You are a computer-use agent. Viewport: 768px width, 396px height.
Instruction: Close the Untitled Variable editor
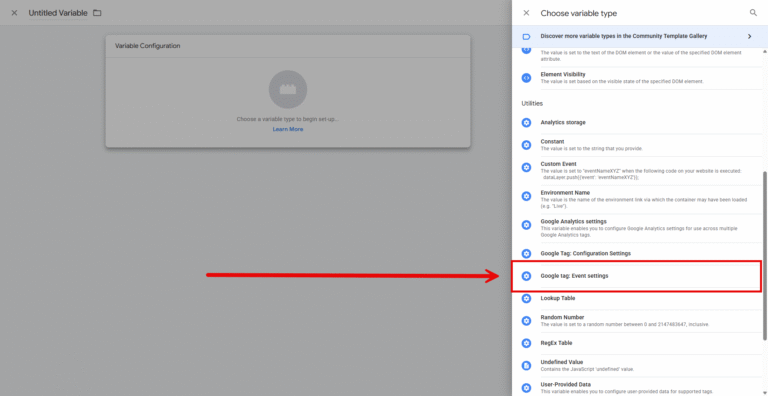coord(14,13)
